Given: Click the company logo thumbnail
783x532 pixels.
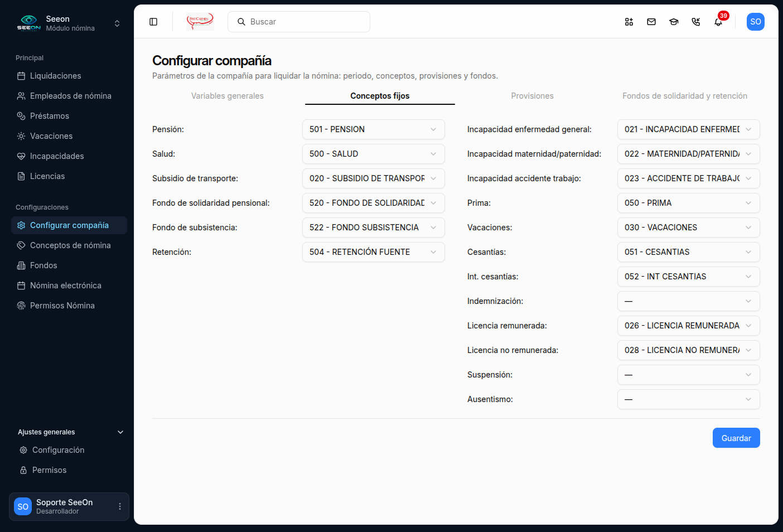Looking at the screenshot, I should pos(200,22).
